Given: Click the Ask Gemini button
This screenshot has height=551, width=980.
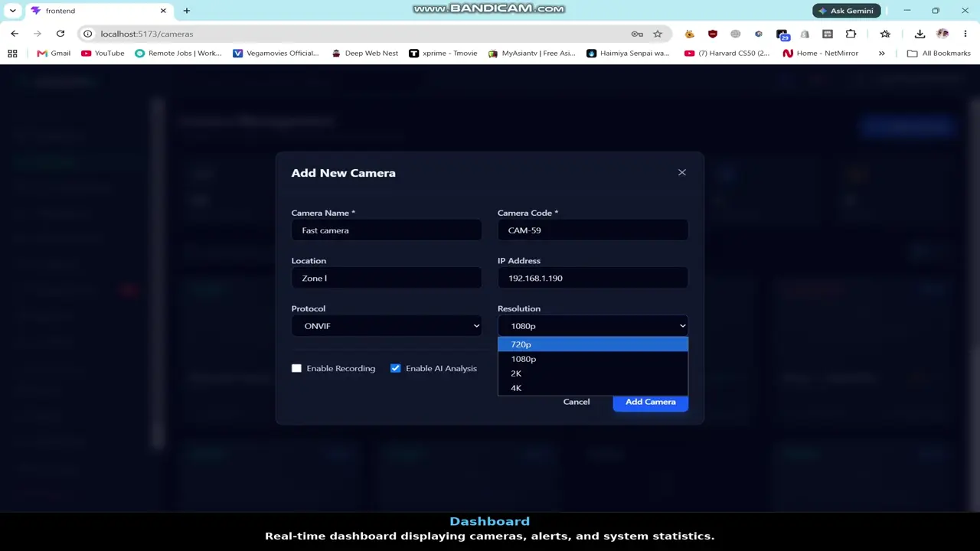Looking at the screenshot, I should [x=847, y=11].
